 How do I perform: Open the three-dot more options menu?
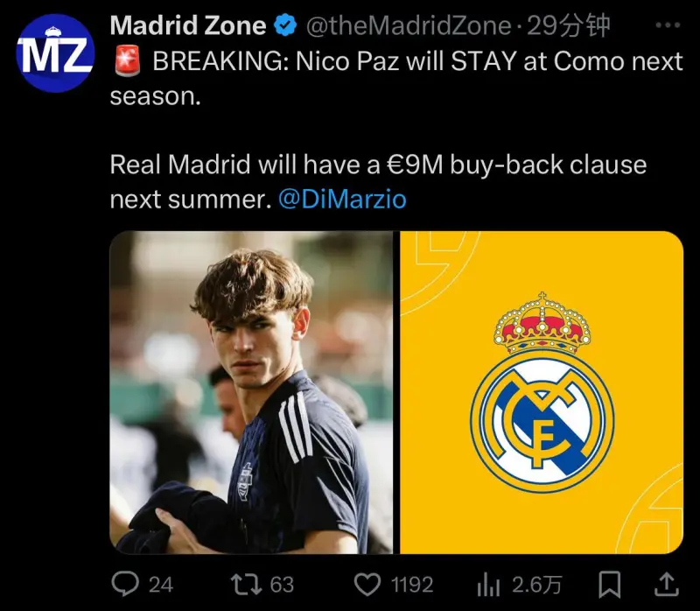tap(668, 25)
